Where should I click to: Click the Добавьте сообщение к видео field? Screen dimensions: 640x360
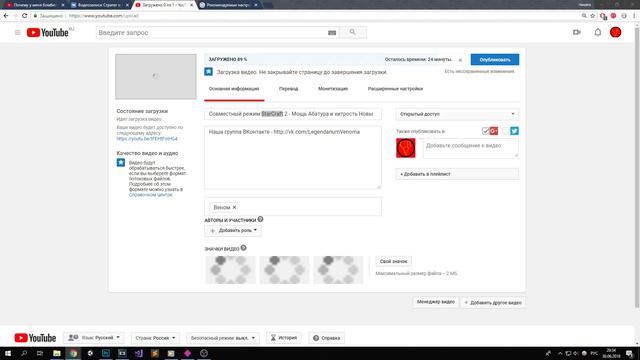pos(471,148)
